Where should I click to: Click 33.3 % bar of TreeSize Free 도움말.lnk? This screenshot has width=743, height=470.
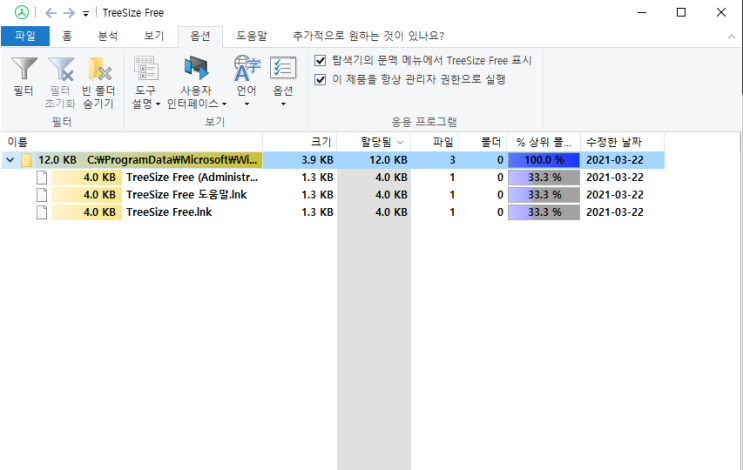[x=544, y=195]
